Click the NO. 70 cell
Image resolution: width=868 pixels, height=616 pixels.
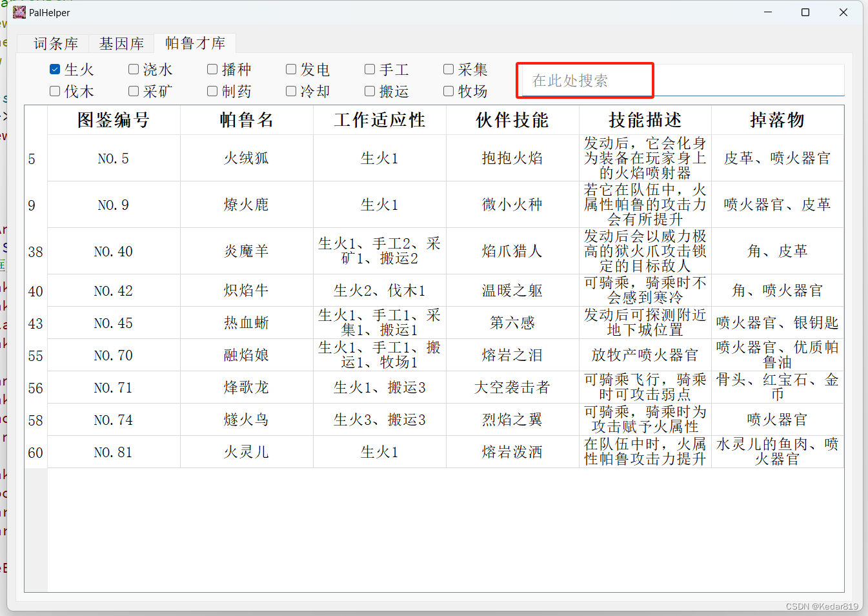pyautogui.click(x=114, y=355)
